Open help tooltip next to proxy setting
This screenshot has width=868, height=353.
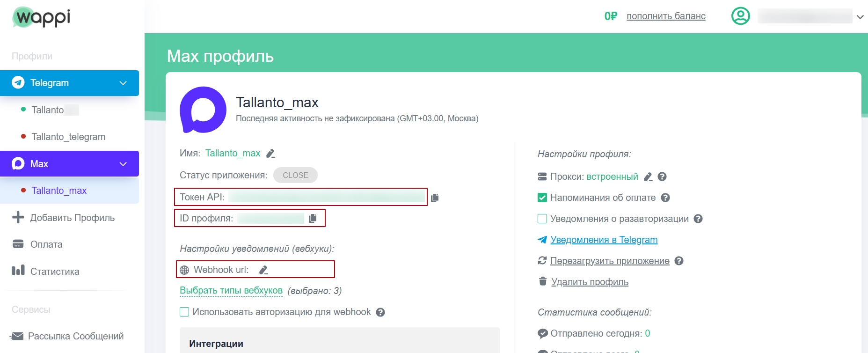click(x=662, y=176)
